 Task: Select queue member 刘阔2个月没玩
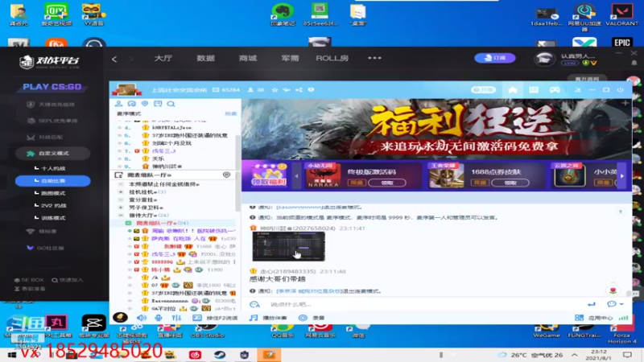(171, 143)
